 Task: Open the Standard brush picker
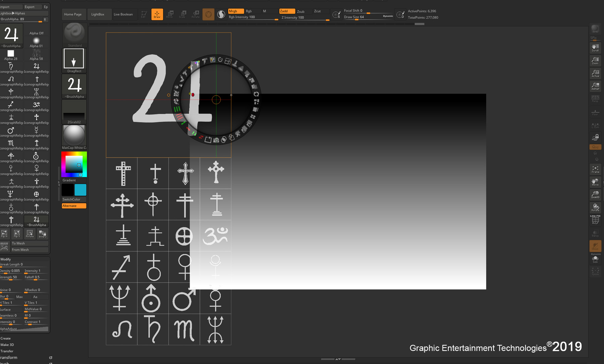pos(74,35)
